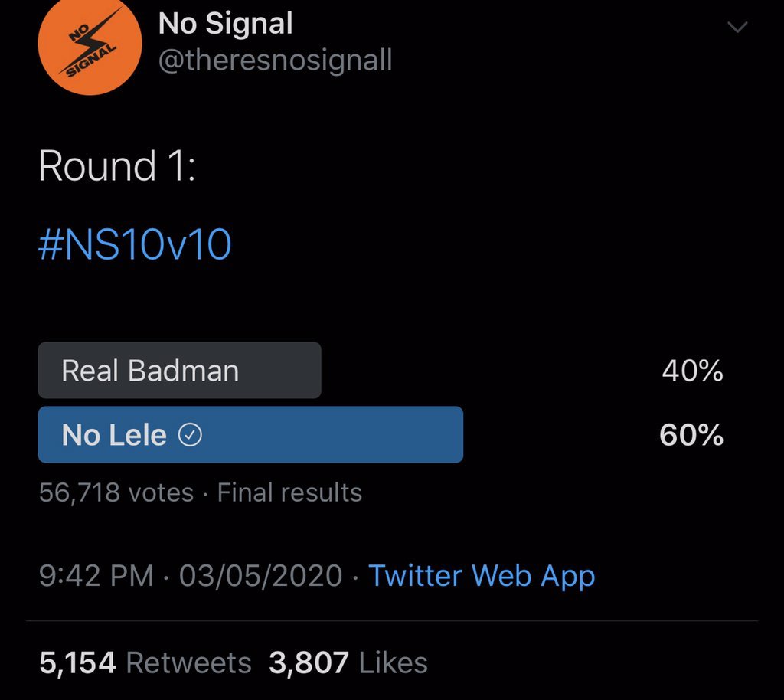Viewport: 784px width, 700px height.
Task: Click the 40% poll result
Action: coord(692,371)
